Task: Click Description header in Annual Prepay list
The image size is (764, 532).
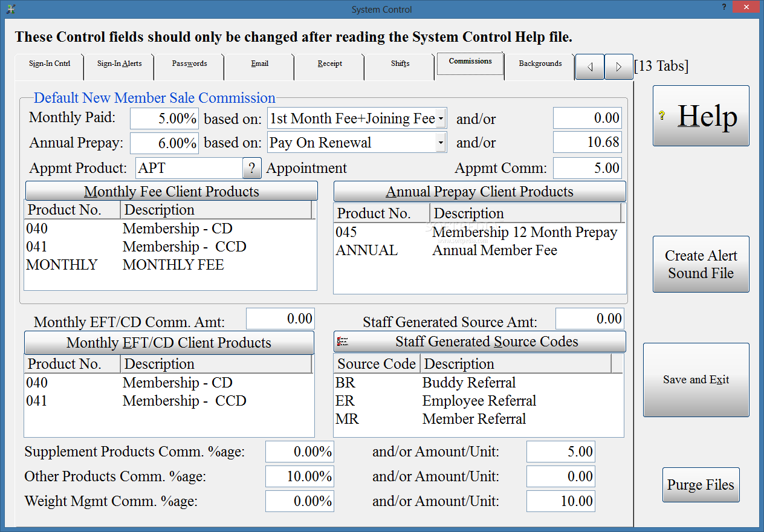Action: [x=525, y=213]
